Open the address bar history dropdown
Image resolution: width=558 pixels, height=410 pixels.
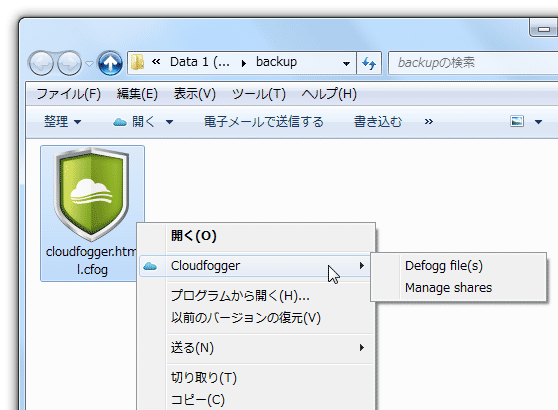pos(346,64)
